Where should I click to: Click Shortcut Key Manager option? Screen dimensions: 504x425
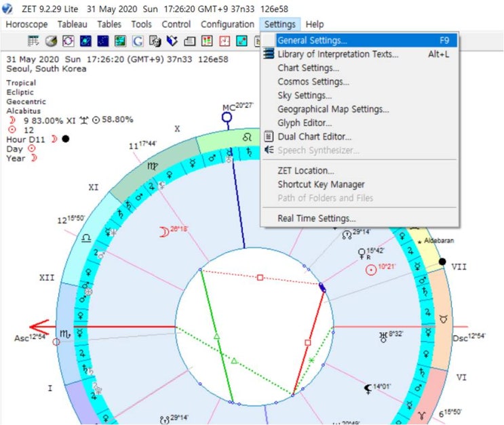click(x=321, y=184)
